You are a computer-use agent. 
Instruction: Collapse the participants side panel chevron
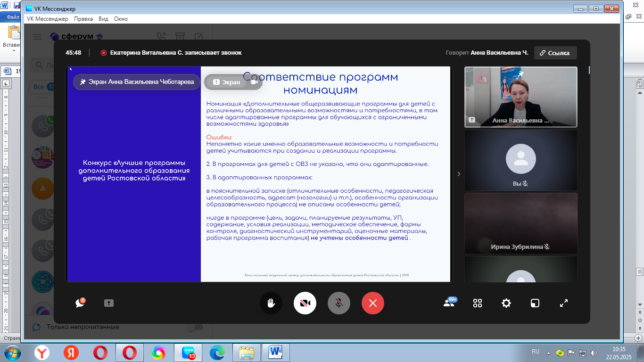(458, 174)
